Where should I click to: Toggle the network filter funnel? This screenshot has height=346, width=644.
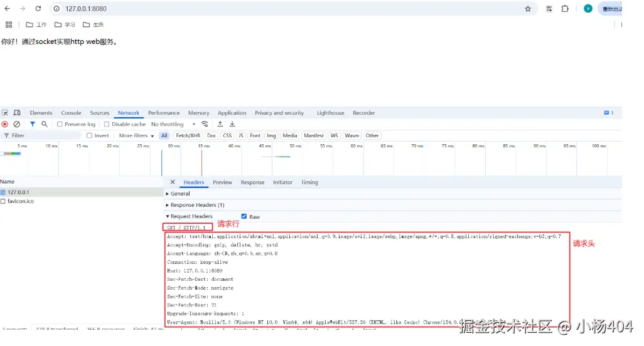tap(33, 124)
